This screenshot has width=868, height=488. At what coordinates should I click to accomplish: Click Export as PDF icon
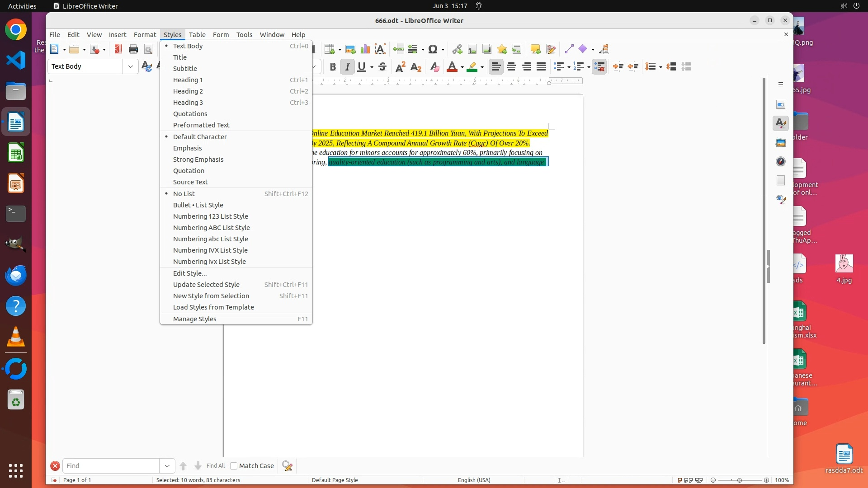click(x=118, y=49)
